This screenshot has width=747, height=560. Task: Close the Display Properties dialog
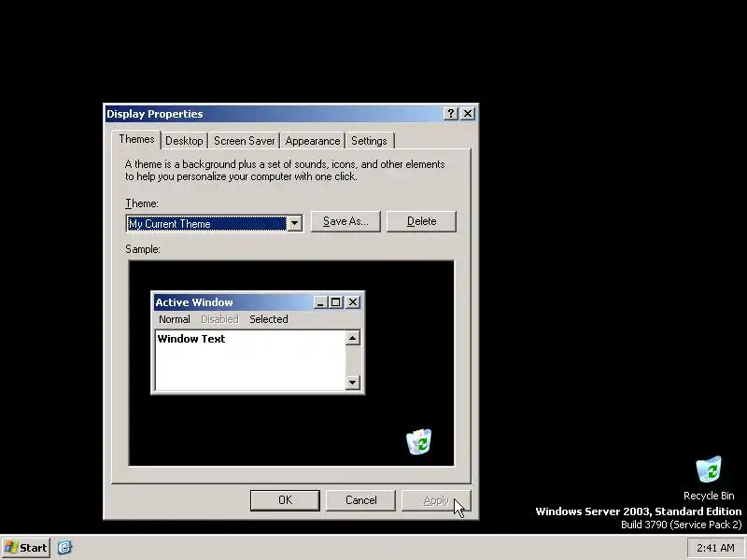point(468,113)
